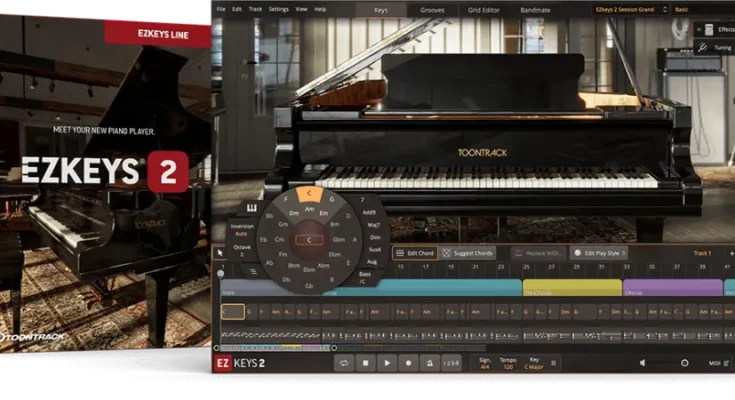Enable the 1234 count-in button
The height and width of the screenshot is (400, 735).
pos(453,363)
